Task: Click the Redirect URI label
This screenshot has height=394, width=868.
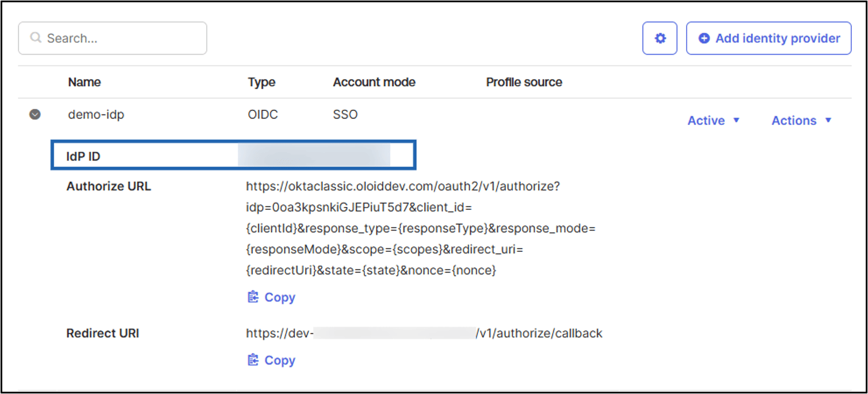Action: pos(103,333)
